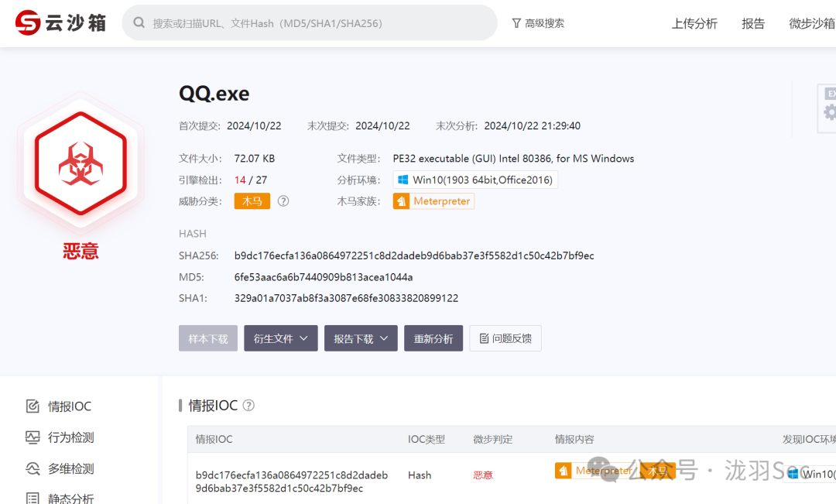Click the IOC table hash entry b9dc176ecfa136a...
Screen dimensions: 836x504
[x=292, y=482]
